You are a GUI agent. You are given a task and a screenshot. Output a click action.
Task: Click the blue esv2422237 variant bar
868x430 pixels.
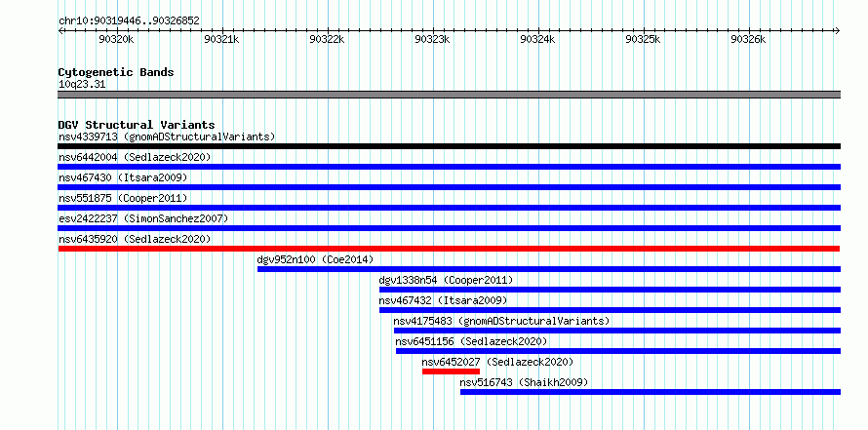[x=449, y=228]
